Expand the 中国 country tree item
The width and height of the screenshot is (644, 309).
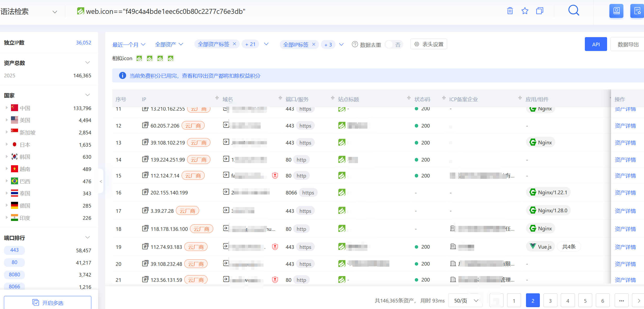7,108
